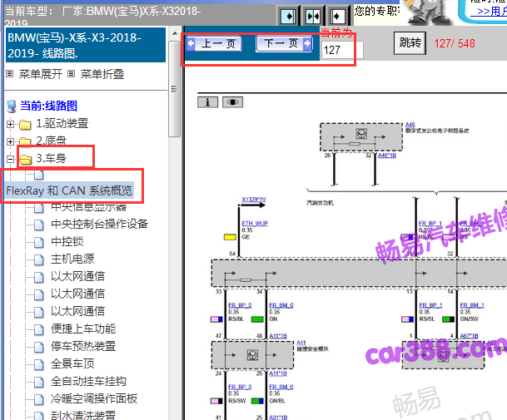507x420 pixels.
Task: Open FR_BP_0 link beside RS/BL wire
Action: (x=240, y=305)
